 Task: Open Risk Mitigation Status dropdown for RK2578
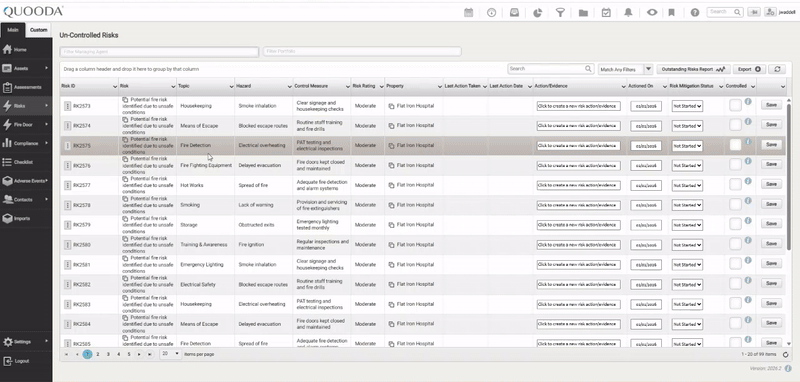(687, 205)
